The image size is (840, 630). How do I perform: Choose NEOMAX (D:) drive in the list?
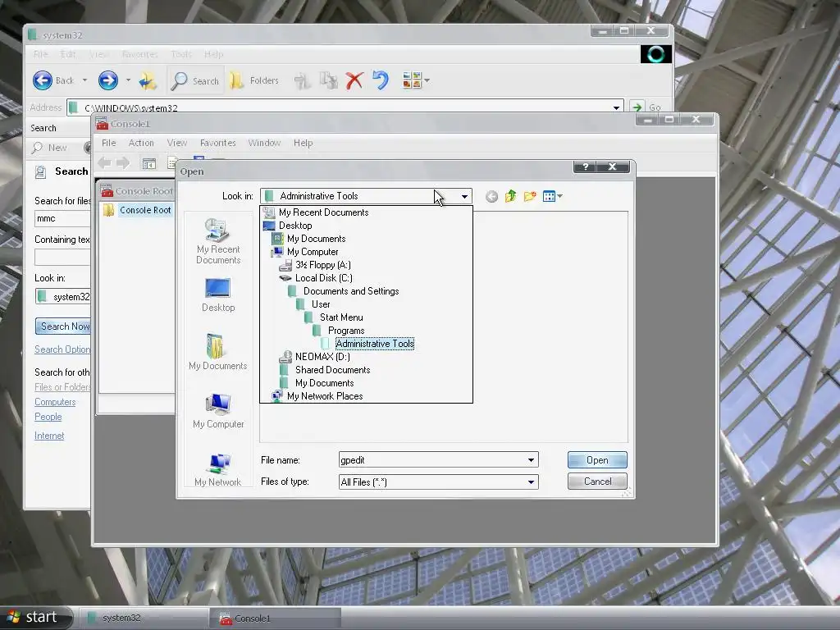[322, 357]
